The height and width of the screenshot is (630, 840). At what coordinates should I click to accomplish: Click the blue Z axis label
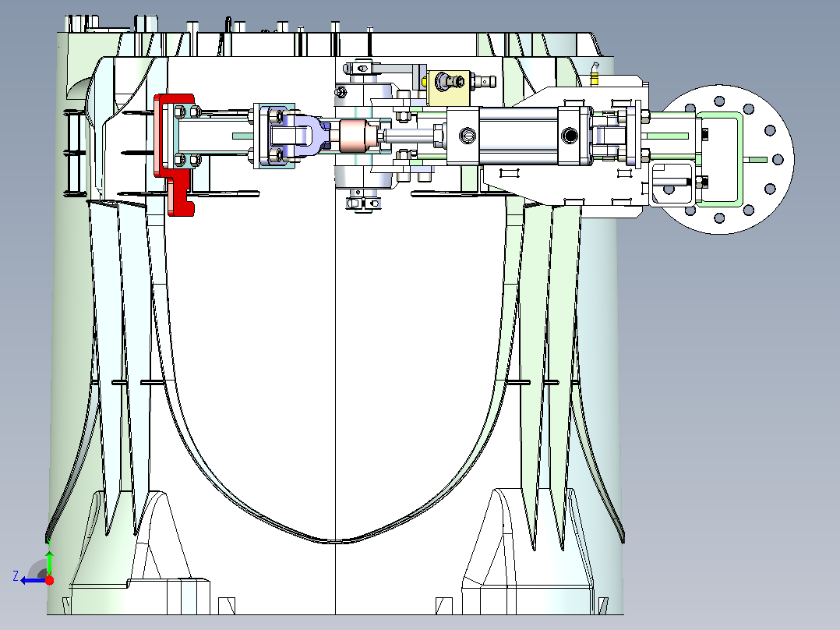tap(16, 576)
